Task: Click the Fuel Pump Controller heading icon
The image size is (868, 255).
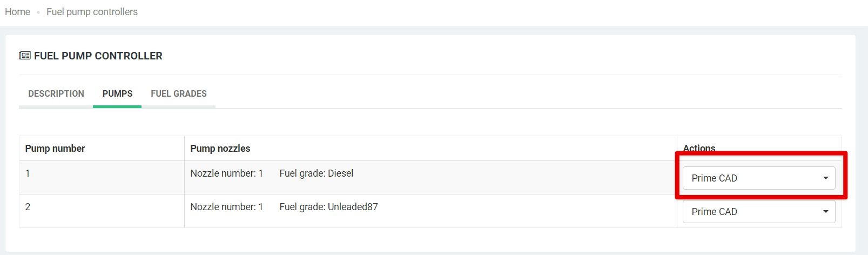Action: coord(25,56)
